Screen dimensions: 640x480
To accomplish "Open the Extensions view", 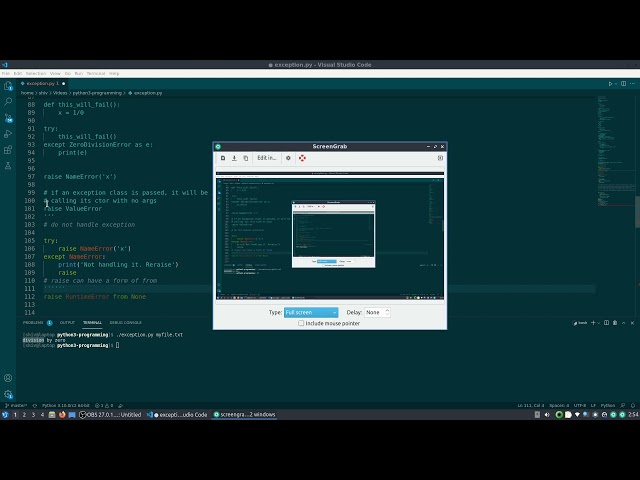I will [8, 150].
